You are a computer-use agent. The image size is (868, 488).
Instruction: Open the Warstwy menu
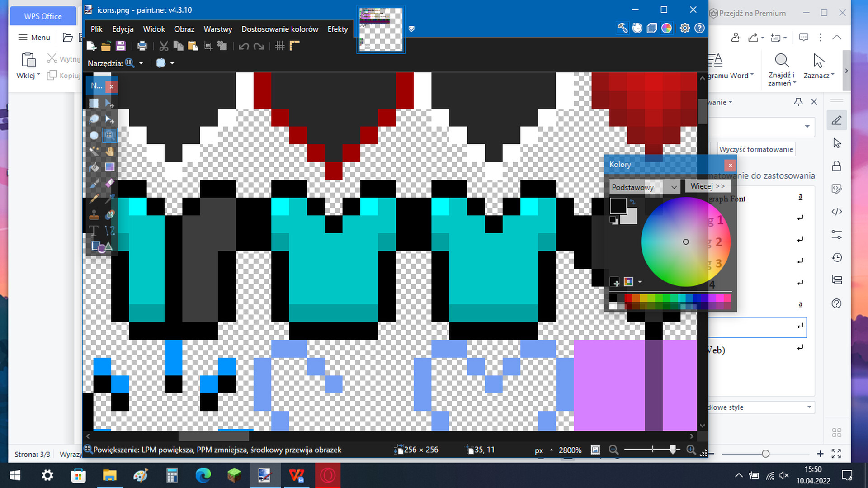tap(217, 29)
